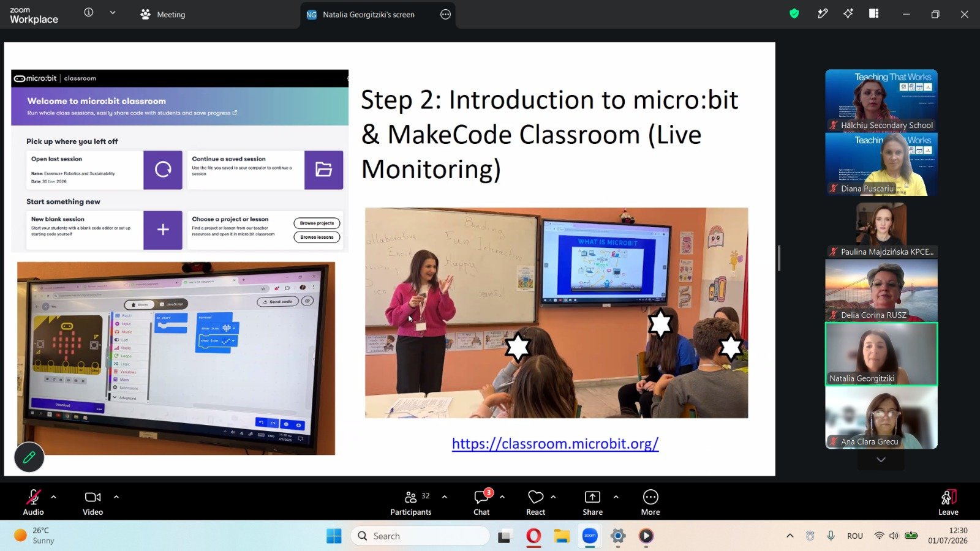Expand chat options chevron
The width and height of the screenshot is (980, 551).
click(x=502, y=497)
